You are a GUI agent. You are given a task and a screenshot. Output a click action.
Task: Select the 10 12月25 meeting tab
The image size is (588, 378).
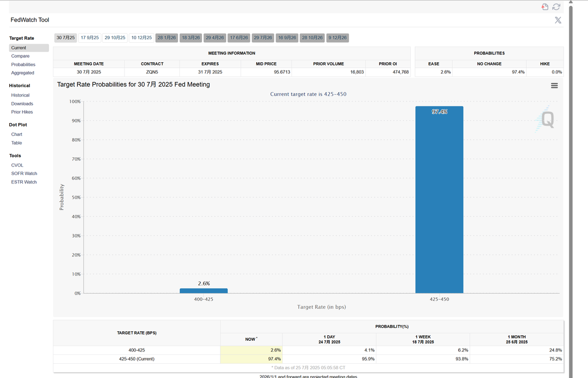(x=142, y=38)
